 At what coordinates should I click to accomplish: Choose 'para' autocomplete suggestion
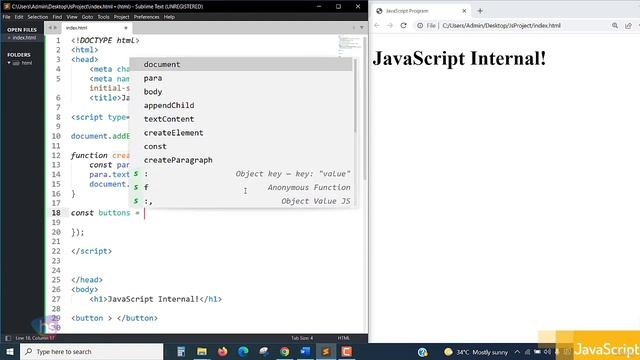(x=241, y=78)
